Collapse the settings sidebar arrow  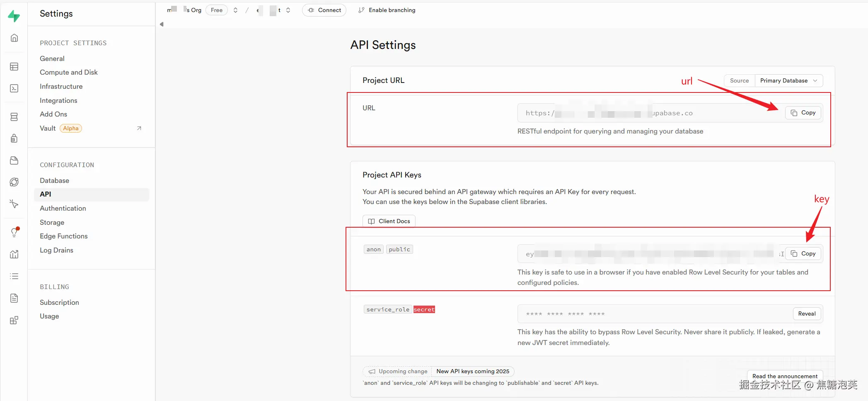click(x=162, y=24)
